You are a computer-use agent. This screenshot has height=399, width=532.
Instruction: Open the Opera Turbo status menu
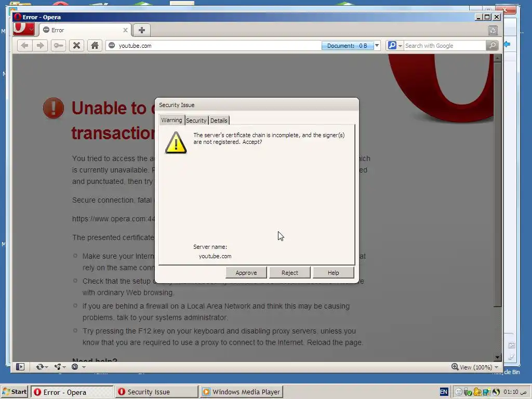78,367
